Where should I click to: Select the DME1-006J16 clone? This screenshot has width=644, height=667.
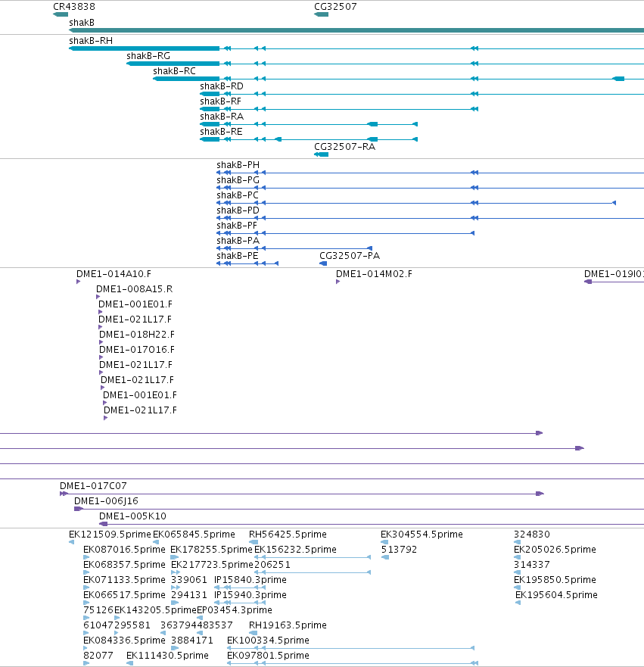click(x=359, y=510)
